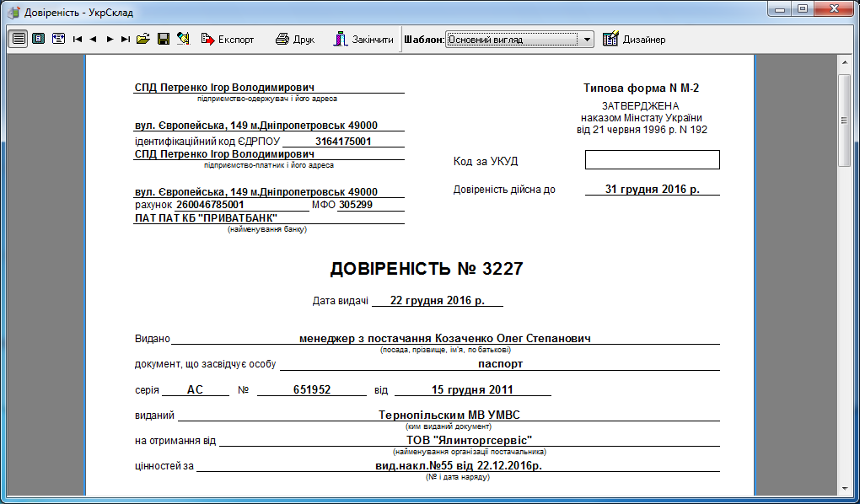Close preview with Закінчити button
860x504 pixels.
363,39
